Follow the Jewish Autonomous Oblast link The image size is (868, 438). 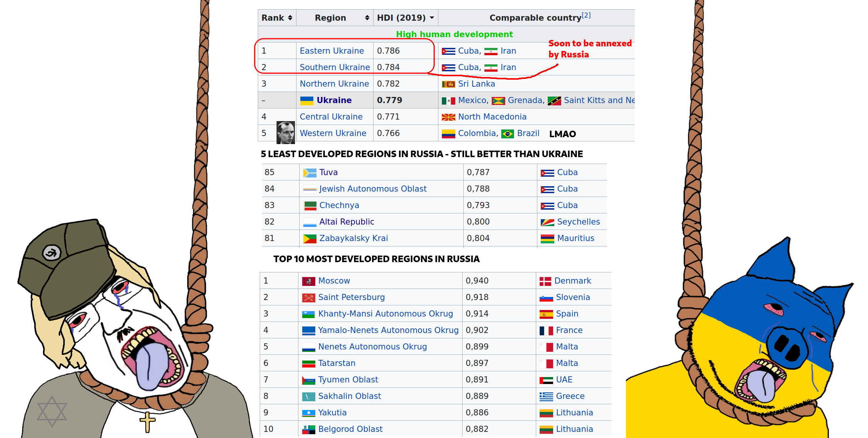pyautogui.click(x=372, y=189)
